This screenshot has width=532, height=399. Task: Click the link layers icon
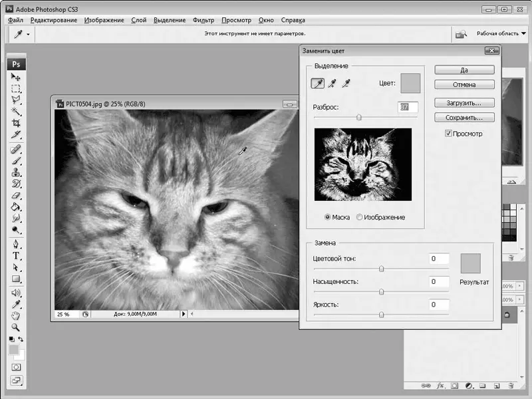[x=426, y=386]
